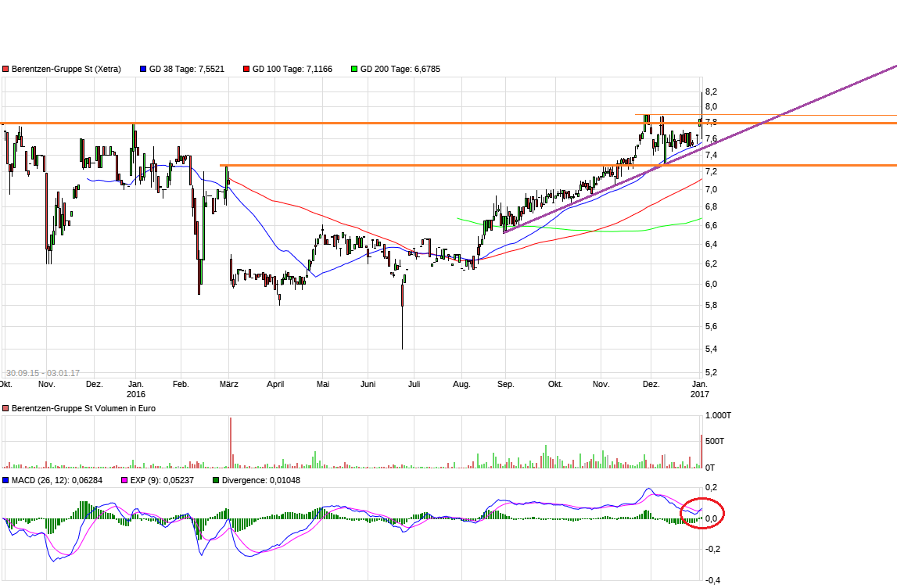
Task: Click the red Berentzen-Gruppe St legend swatch
Action: point(5,69)
